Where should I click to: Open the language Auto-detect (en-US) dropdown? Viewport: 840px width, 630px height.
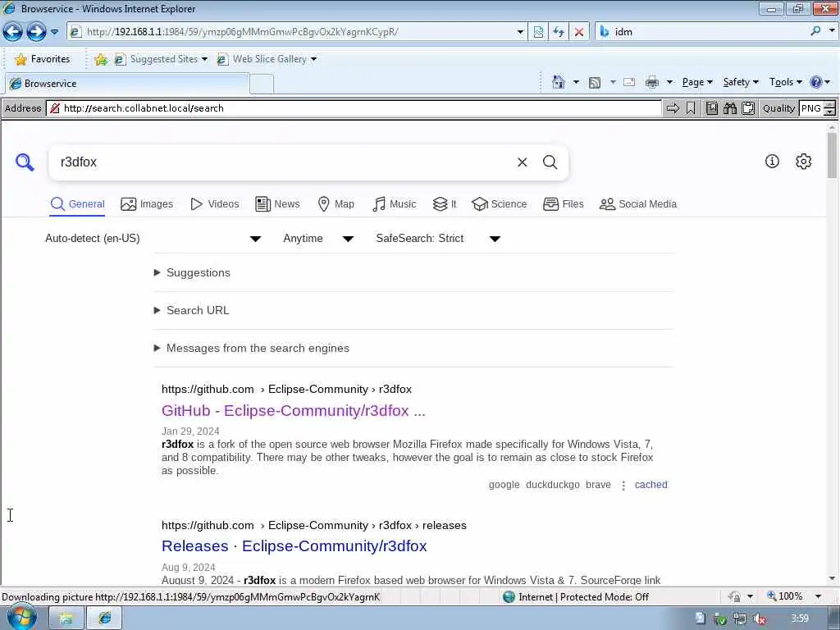[x=153, y=239]
